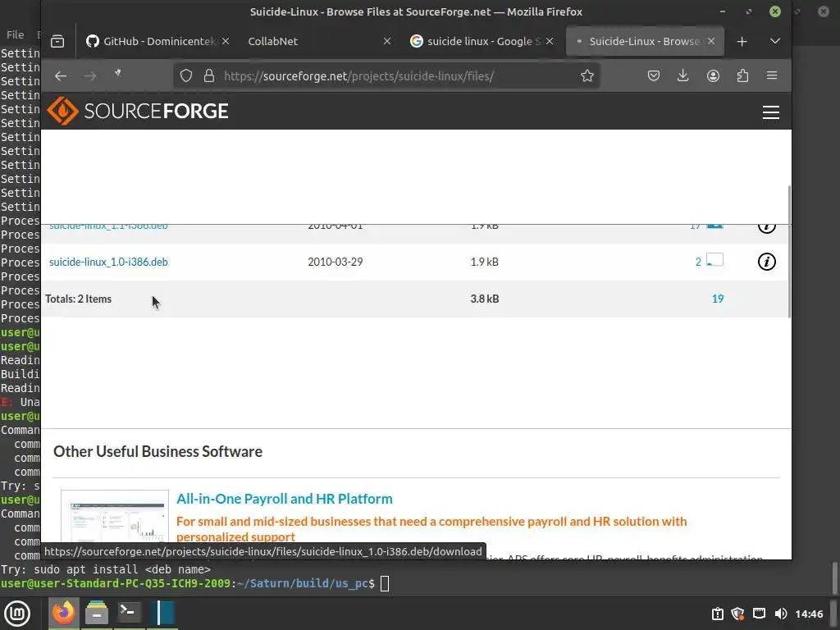Click the date 2010-03-29

336,262
